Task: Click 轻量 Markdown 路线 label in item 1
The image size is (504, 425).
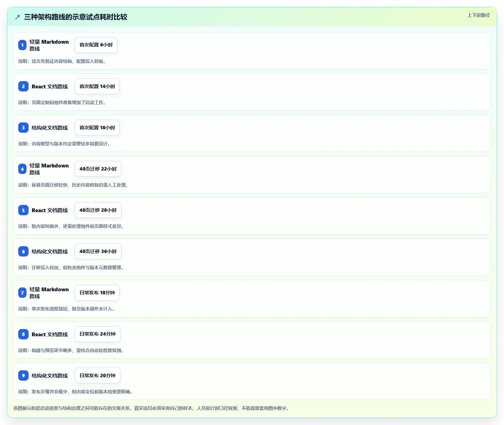Action: tap(49, 45)
